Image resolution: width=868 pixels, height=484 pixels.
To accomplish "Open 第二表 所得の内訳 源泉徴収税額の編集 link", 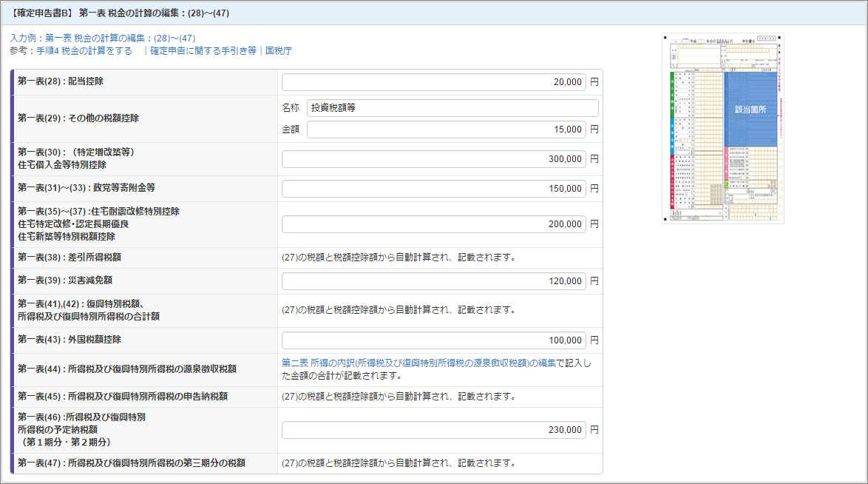I will click(x=418, y=363).
